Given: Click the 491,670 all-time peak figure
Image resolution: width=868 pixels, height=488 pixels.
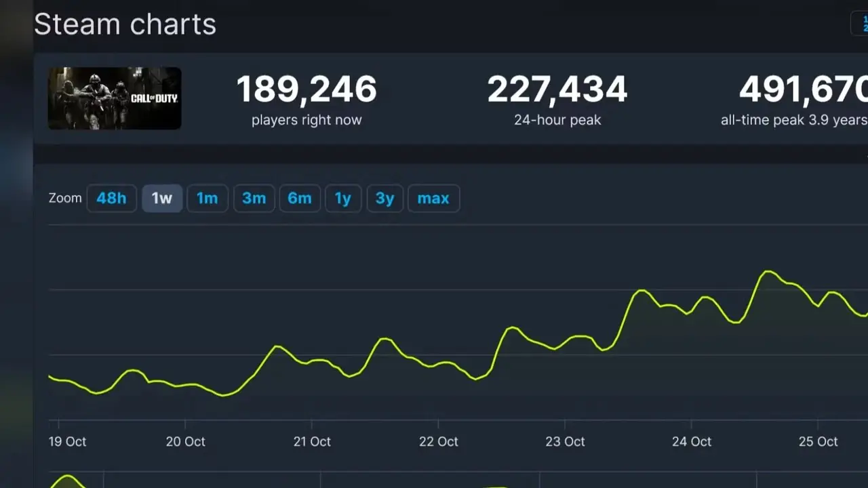Looking at the screenshot, I should coord(804,89).
